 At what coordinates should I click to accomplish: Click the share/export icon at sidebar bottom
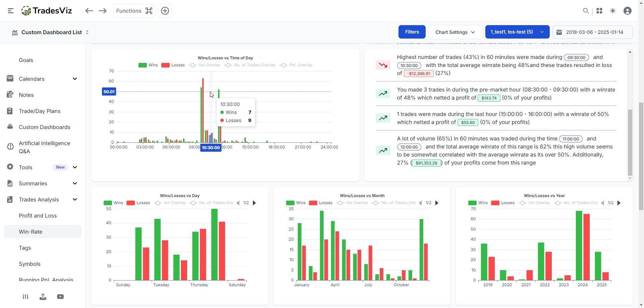43,297
